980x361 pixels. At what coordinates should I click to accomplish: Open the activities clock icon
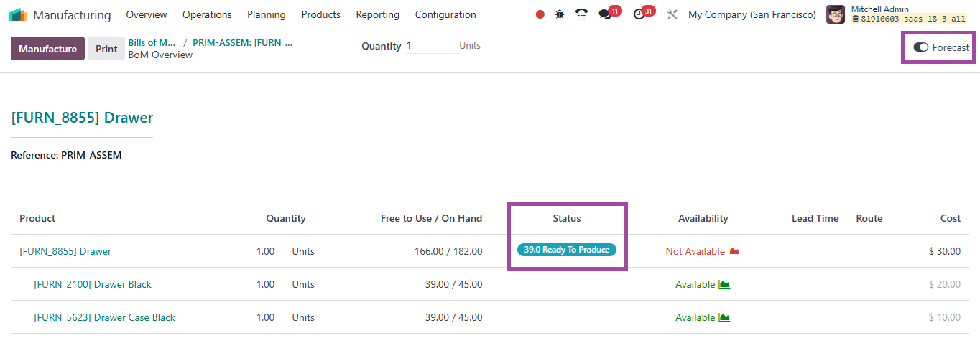click(x=639, y=14)
